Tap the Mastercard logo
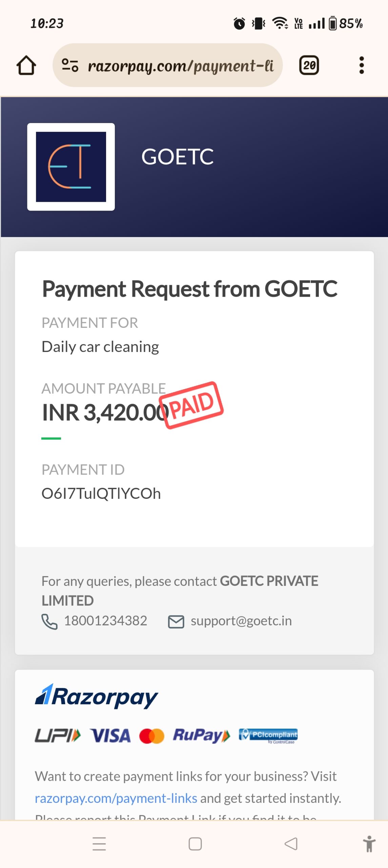This screenshot has height=868, width=388. 152,736
